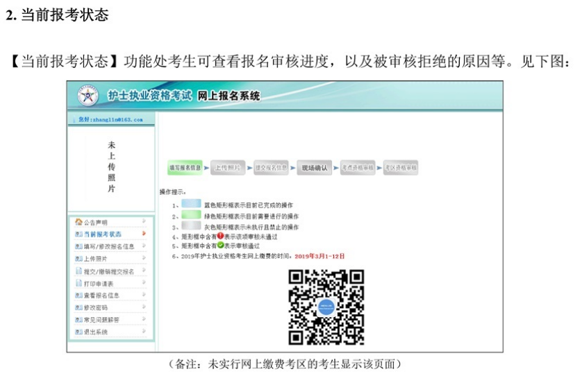Expand the arrow next to 常见问题解答
This screenshot has height=392, width=582.
(x=144, y=319)
